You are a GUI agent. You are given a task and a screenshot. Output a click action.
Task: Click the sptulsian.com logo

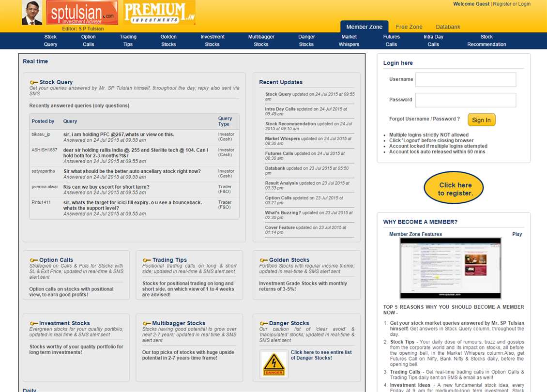[x=82, y=13]
